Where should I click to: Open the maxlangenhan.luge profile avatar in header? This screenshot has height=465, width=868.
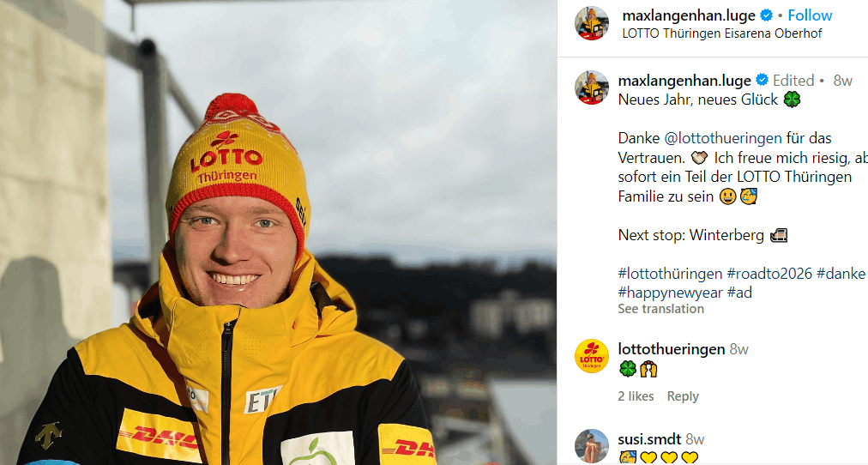592,23
